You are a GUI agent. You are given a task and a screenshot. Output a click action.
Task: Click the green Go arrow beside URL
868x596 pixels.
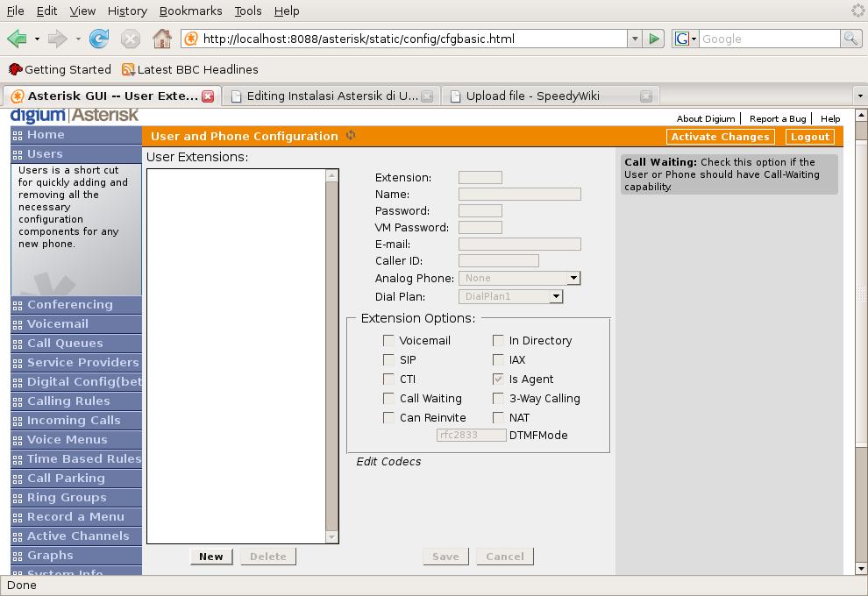coord(654,39)
